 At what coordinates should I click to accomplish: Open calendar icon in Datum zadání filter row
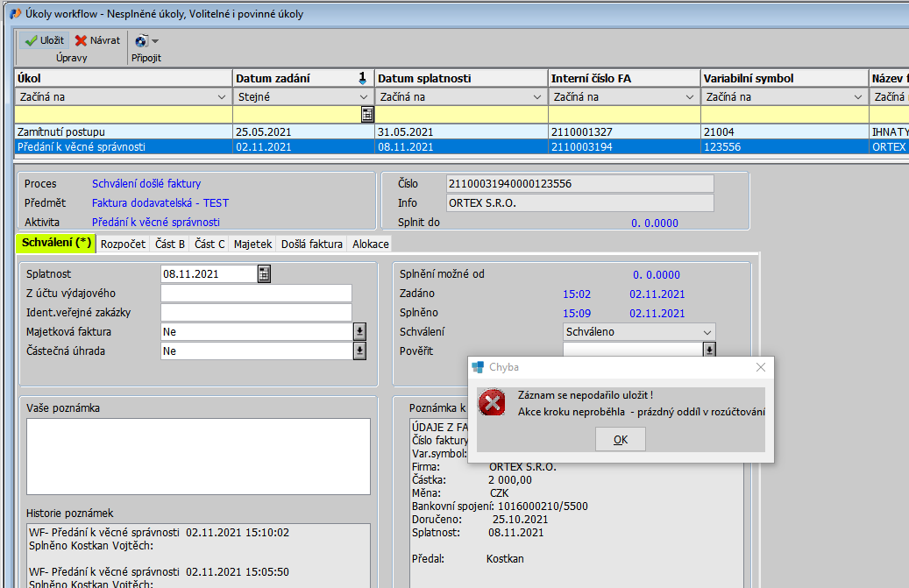point(367,114)
